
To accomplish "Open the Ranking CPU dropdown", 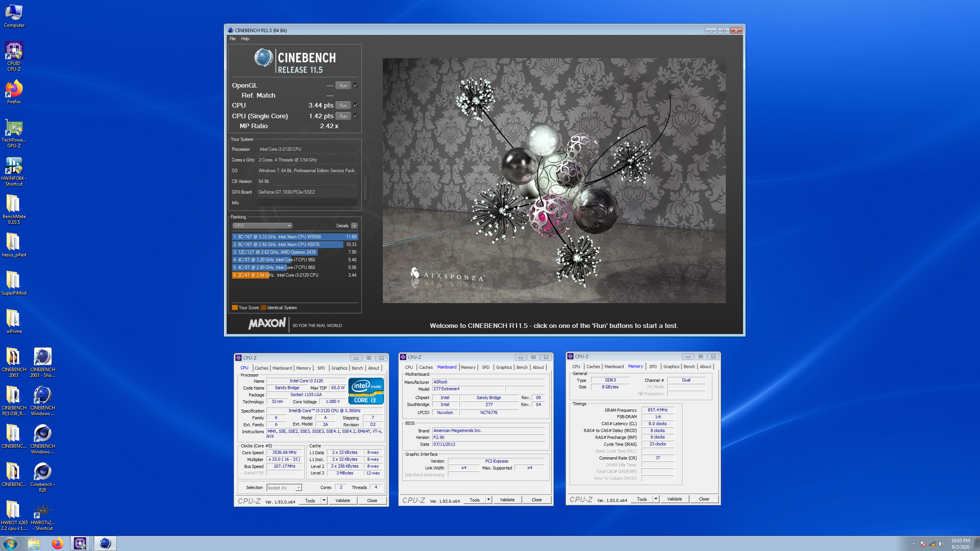I will 262,226.
